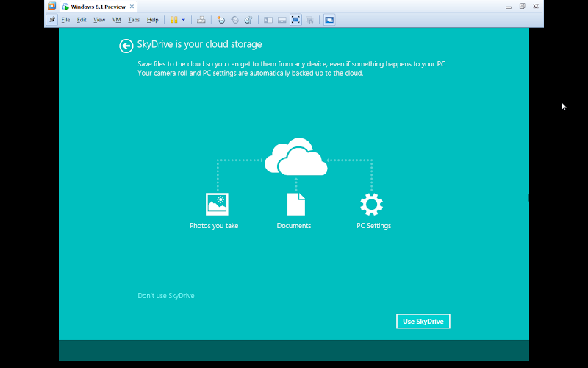
Task: Click the Unity mode toolbar icon
Action: [x=309, y=20]
